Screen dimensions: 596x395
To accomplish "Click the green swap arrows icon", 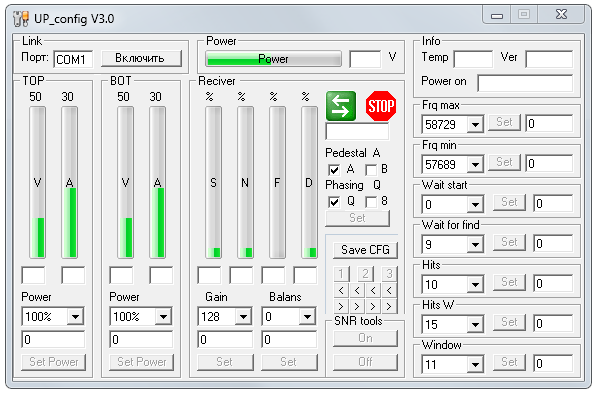I will point(341,106).
